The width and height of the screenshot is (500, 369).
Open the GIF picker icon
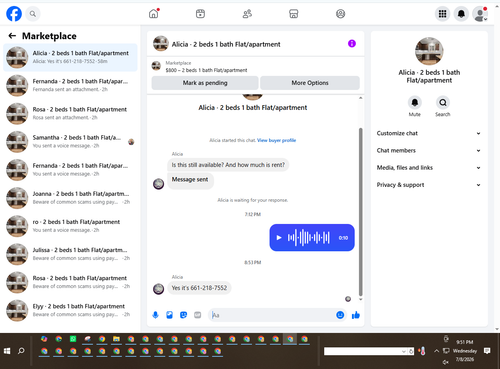click(x=198, y=315)
